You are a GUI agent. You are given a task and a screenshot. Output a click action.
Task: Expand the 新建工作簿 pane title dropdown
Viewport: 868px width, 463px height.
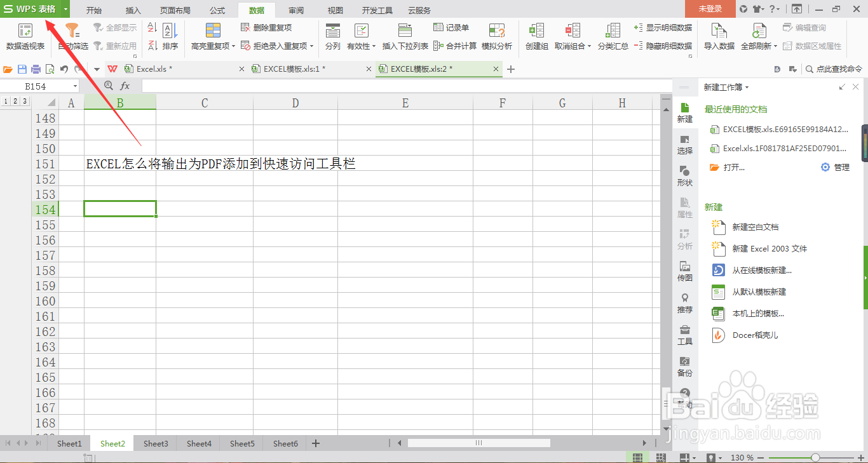point(747,88)
